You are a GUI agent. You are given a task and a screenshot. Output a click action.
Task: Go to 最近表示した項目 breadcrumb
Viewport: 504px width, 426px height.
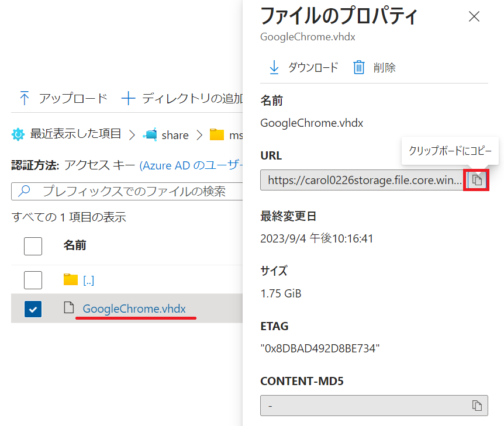click(75, 134)
